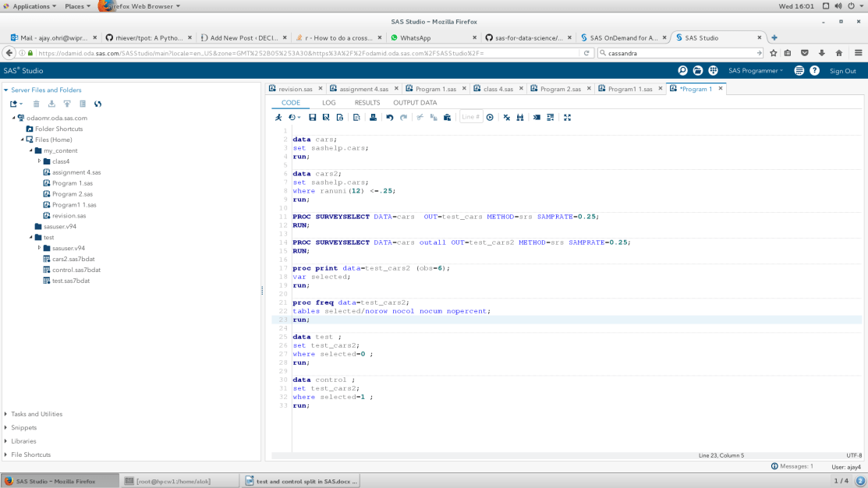The height and width of the screenshot is (488, 868).
Task: Click the Save program icon in the editor toolbar
Action: click(x=313, y=118)
